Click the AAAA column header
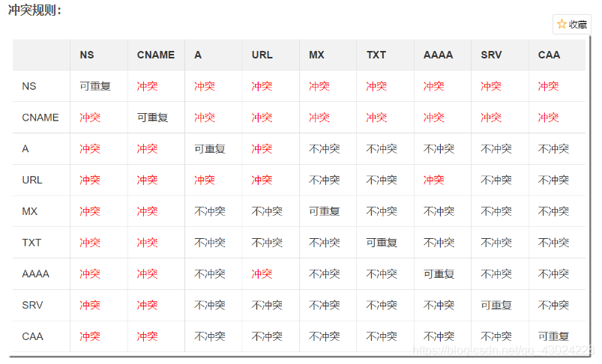 [438, 55]
